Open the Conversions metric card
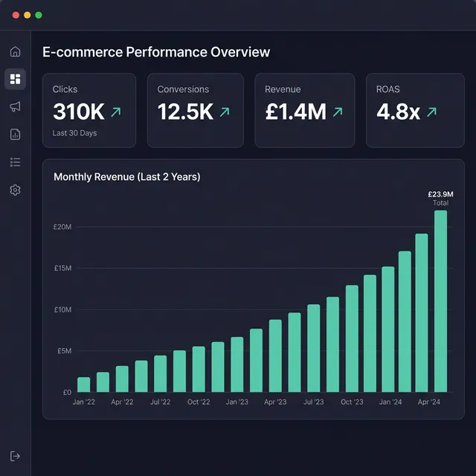This screenshot has width=476, height=476. pos(196,110)
